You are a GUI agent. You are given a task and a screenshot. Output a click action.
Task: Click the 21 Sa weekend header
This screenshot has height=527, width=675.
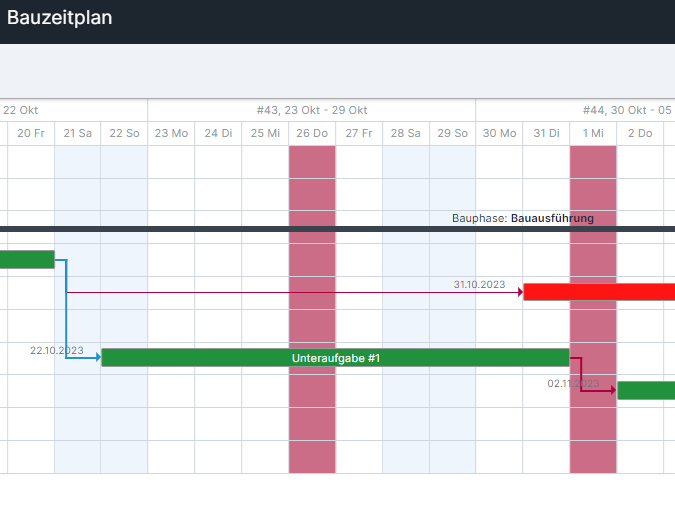point(77,133)
